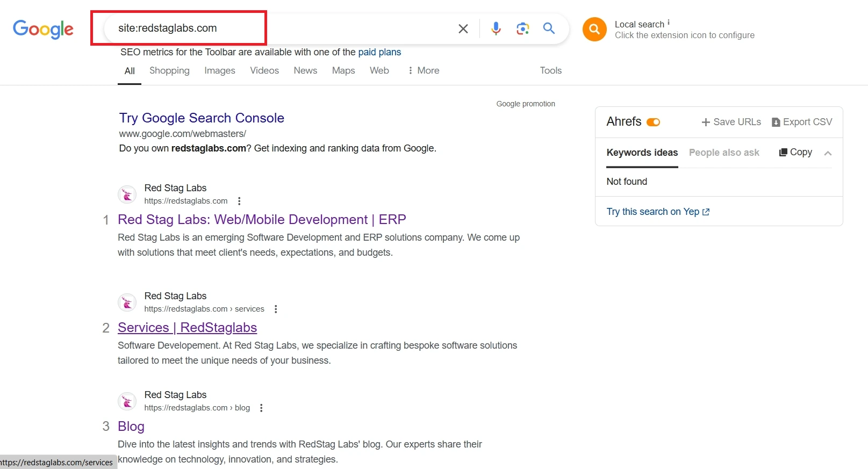Open Google Lens image search icon
The image size is (868, 469).
(x=522, y=28)
